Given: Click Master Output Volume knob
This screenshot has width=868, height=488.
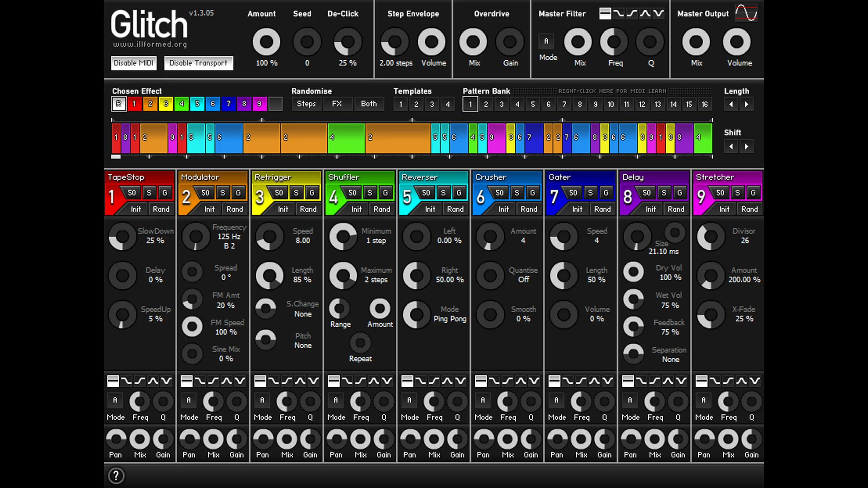Looking at the screenshot, I should pyautogui.click(x=737, y=42).
